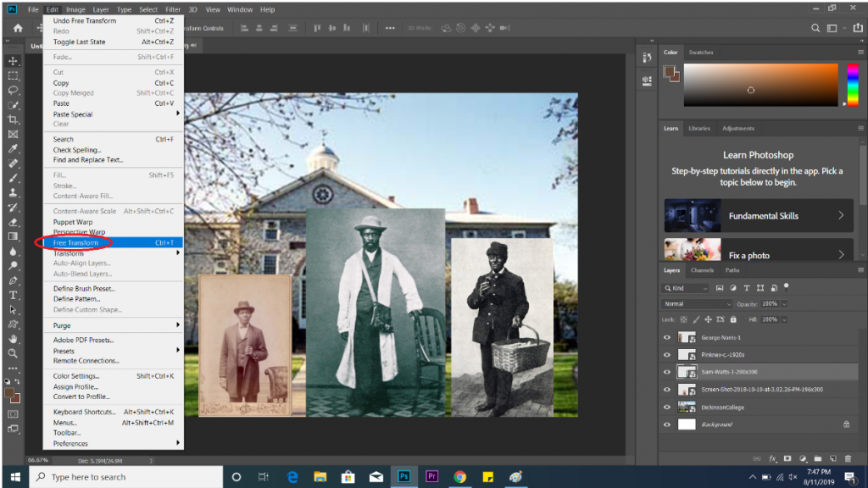Hide the Pinkney-c.-1920s layer
The image size is (868, 488).
pyautogui.click(x=667, y=355)
